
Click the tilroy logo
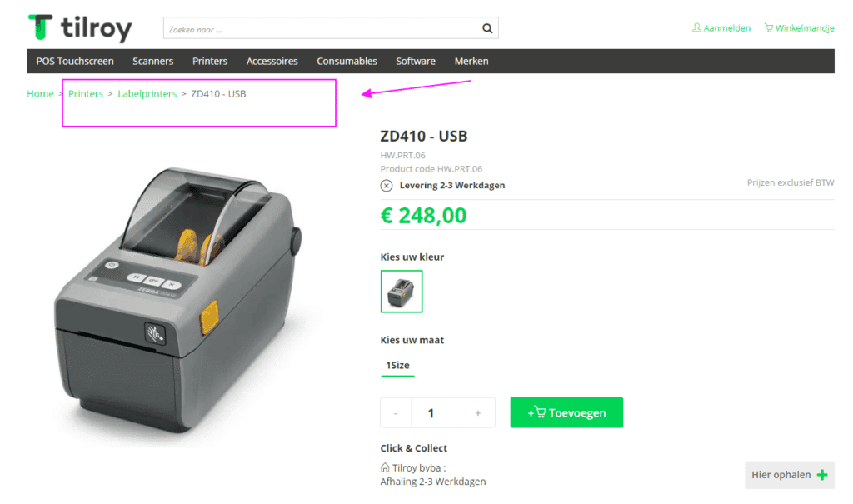click(80, 28)
